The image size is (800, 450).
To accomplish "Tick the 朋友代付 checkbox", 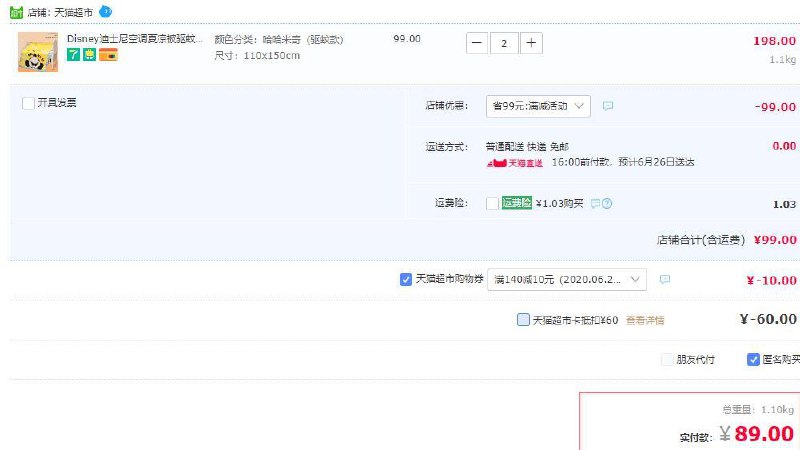I will point(667,360).
